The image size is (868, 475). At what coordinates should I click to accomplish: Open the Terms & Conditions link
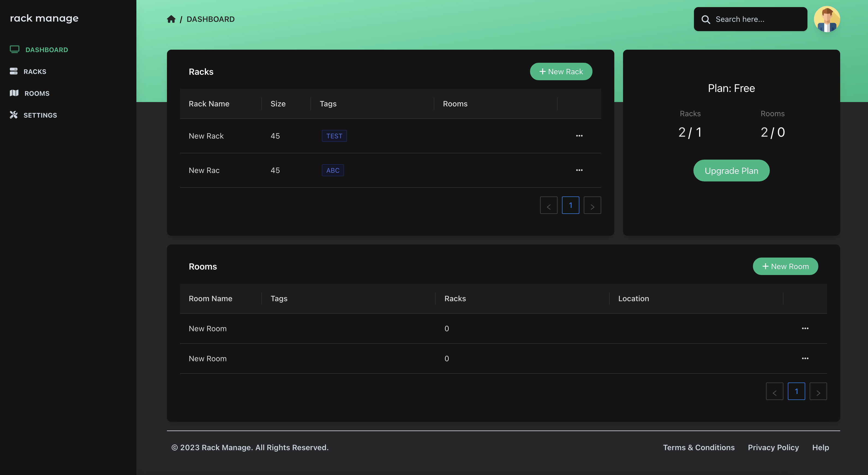pos(699,447)
